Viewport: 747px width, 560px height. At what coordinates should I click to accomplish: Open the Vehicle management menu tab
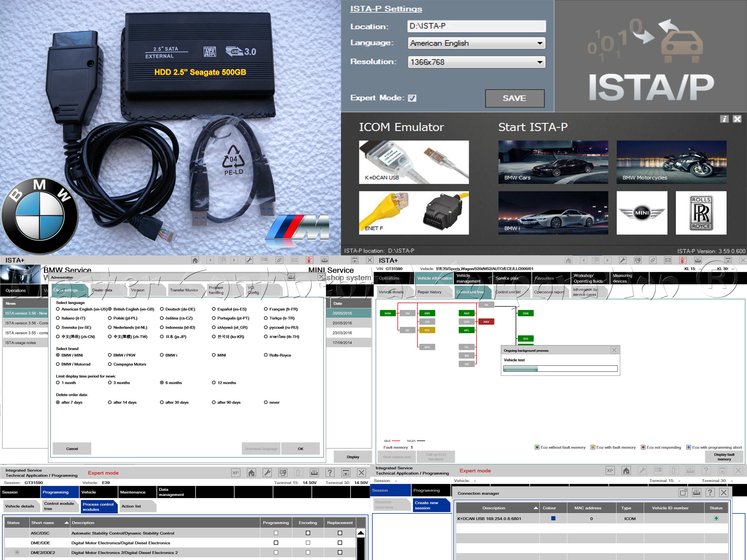(473, 278)
